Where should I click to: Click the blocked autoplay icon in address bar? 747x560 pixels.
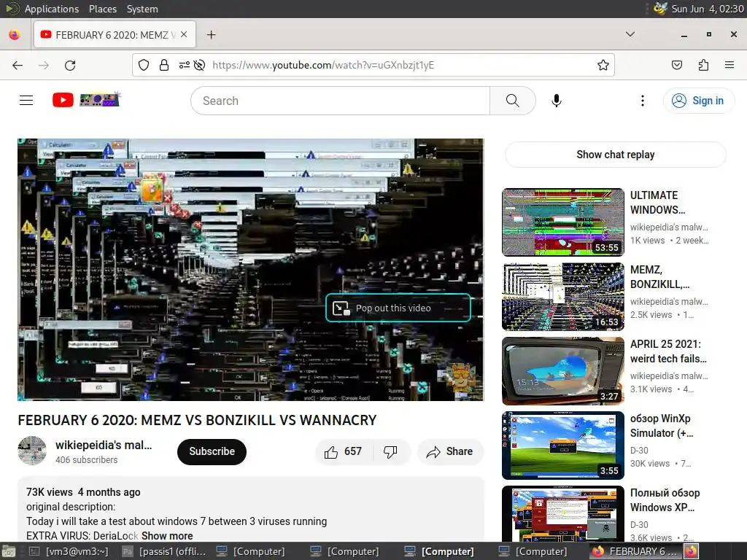pos(200,65)
